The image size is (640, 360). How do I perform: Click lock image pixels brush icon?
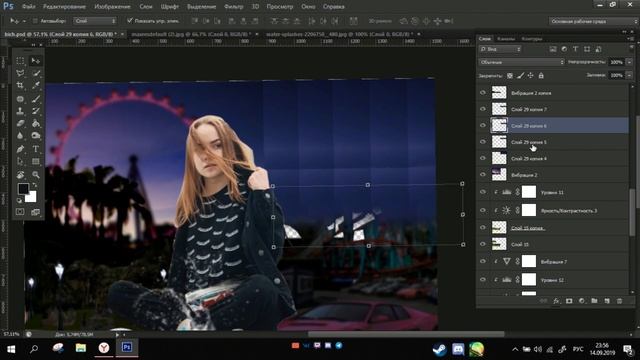[520, 76]
